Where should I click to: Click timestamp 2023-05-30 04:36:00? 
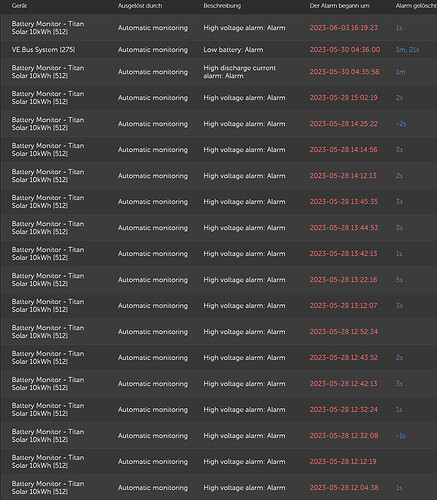[345, 50]
